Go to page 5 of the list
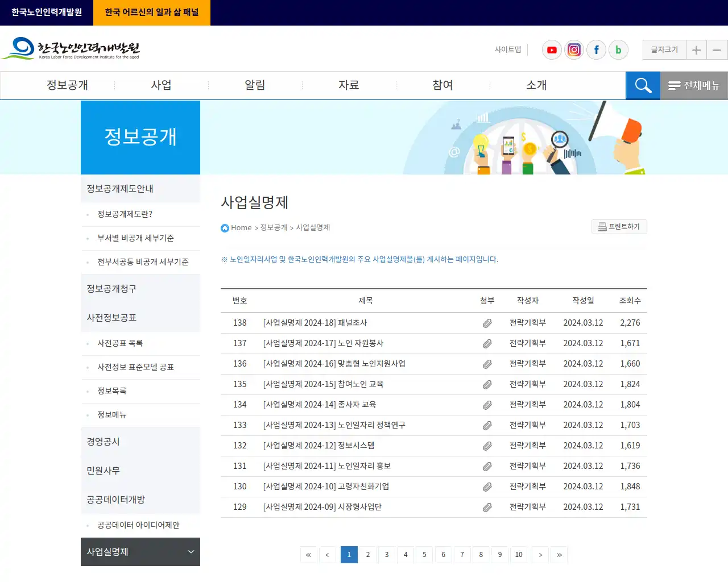Screen dimensions: 728x582 (424, 555)
